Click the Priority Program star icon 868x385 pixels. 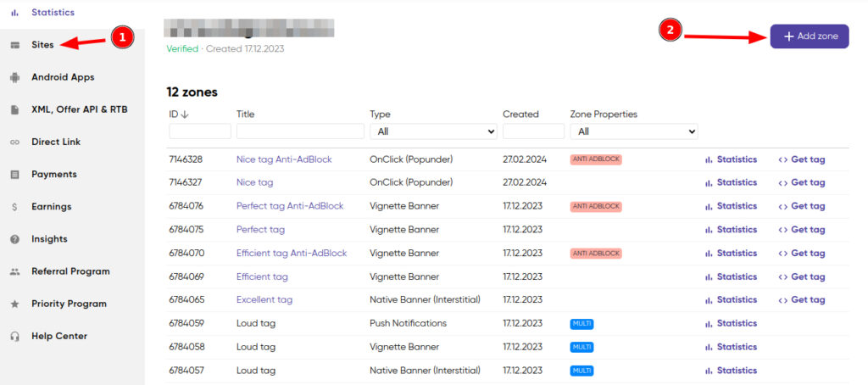click(15, 304)
